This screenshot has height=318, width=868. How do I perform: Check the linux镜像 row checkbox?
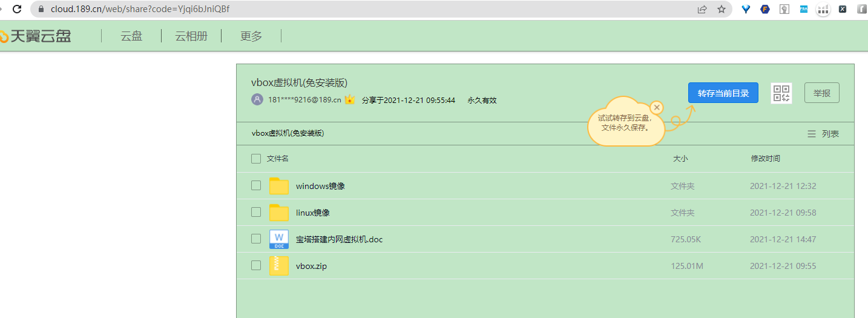pos(256,212)
